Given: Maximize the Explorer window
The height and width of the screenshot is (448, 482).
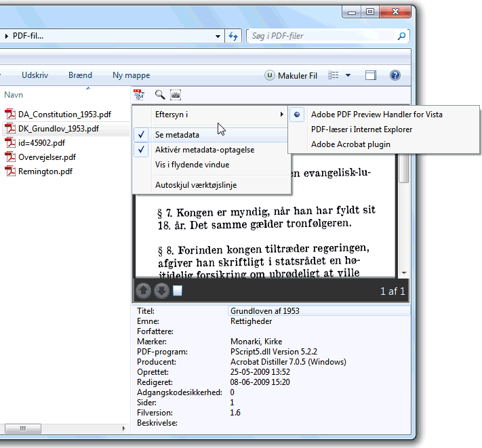Looking at the screenshot, I should [370, 12].
